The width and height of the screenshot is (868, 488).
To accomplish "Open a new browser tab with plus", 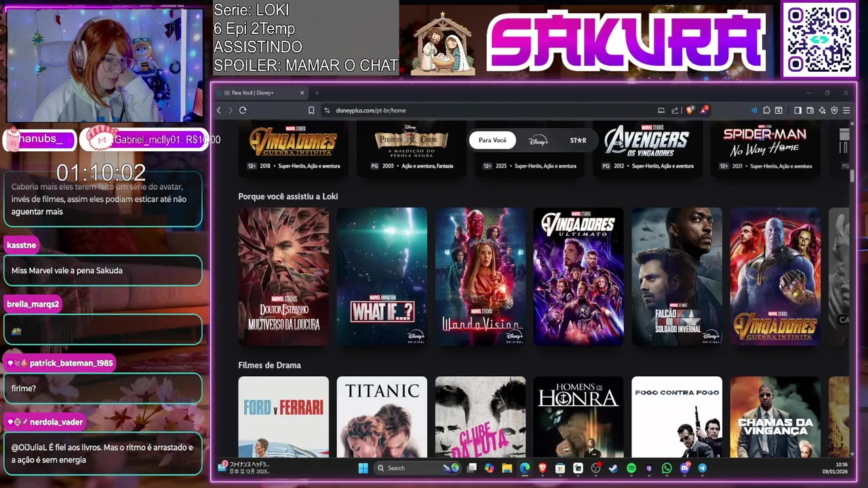I will 317,93.
